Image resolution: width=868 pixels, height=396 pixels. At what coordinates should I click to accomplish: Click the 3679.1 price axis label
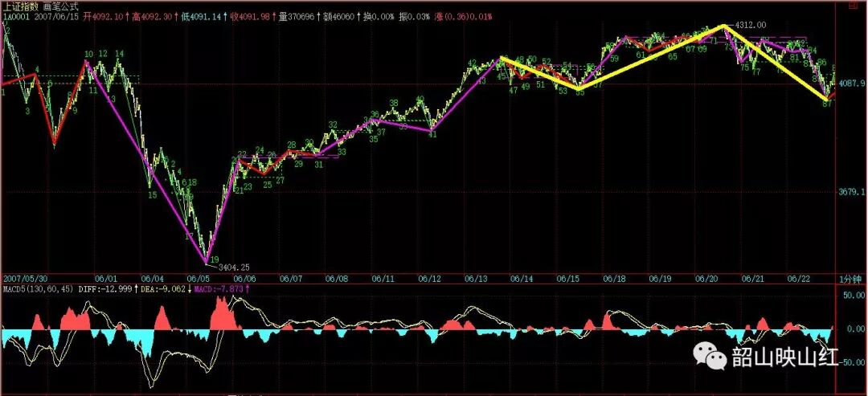click(x=853, y=191)
